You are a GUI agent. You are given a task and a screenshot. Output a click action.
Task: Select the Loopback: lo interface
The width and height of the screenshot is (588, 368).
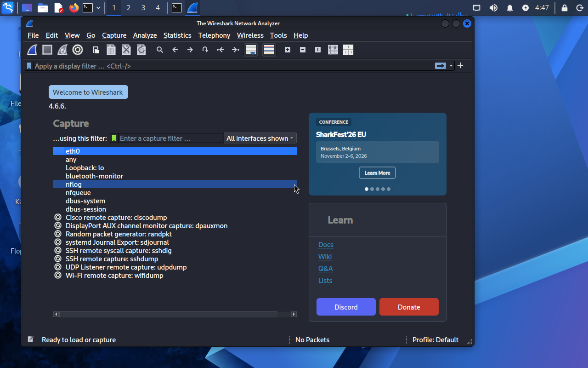[x=175, y=167]
